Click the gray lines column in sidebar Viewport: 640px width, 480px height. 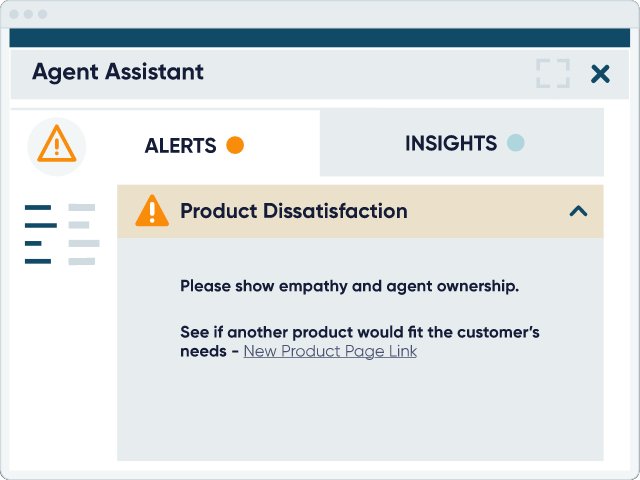coord(84,234)
